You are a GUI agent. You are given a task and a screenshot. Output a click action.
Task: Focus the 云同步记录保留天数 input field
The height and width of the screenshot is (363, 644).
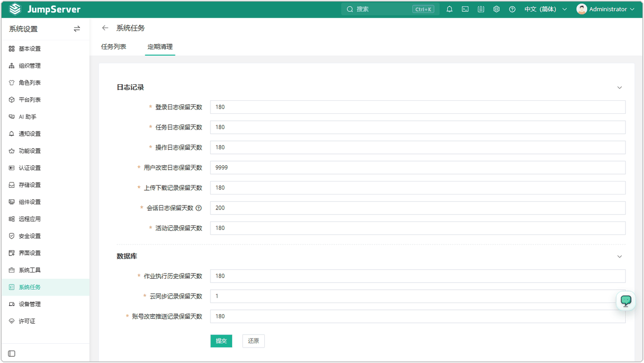click(x=418, y=296)
